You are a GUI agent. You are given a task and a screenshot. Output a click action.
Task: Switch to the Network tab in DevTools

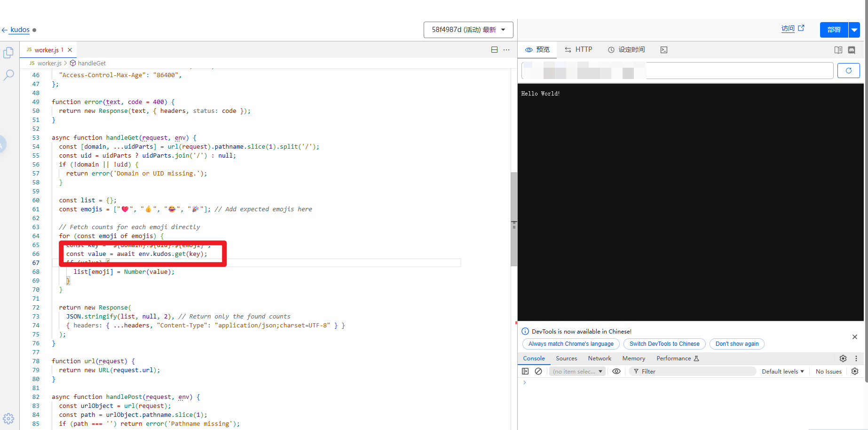599,358
